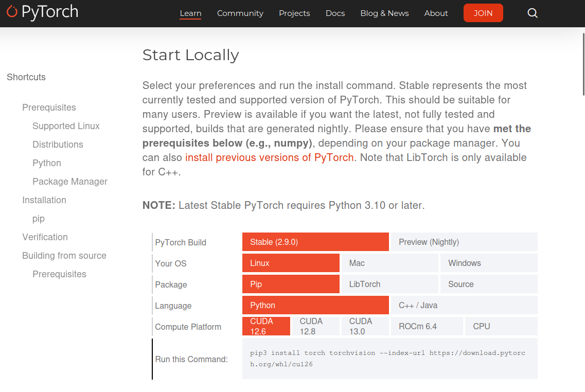The height and width of the screenshot is (392, 585).
Task: Click the page vertical scrollbar
Action: (x=583, y=62)
